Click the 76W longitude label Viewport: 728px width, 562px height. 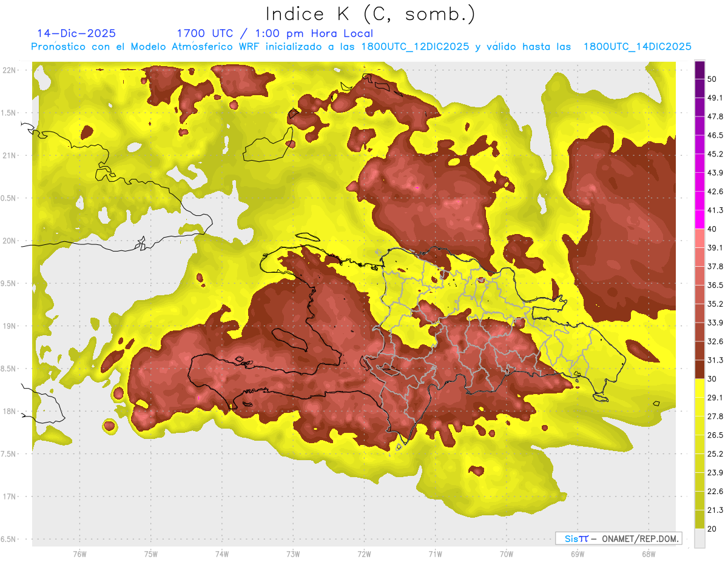point(79,554)
